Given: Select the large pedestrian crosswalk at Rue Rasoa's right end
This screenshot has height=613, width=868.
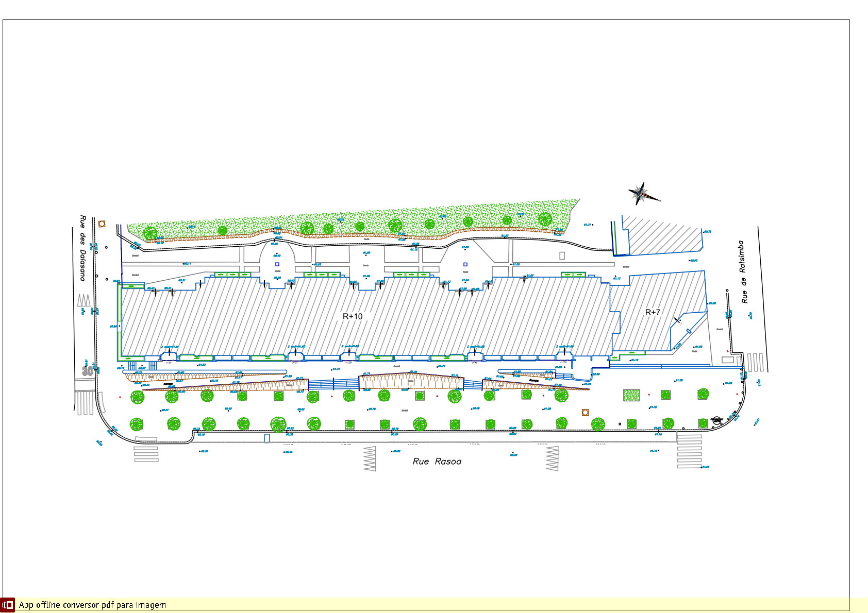Looking at the screenshot, I should coord(689,451).
